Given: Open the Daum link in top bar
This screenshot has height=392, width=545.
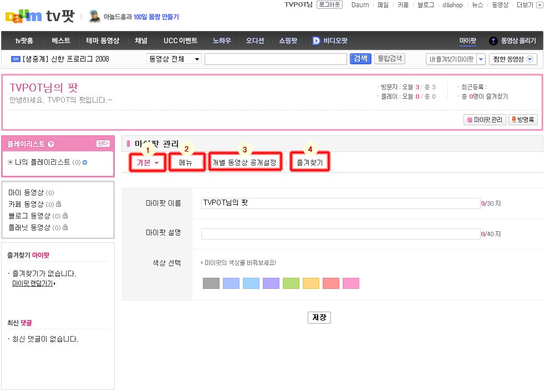Looking at the screenshot, I should (360, 5).
